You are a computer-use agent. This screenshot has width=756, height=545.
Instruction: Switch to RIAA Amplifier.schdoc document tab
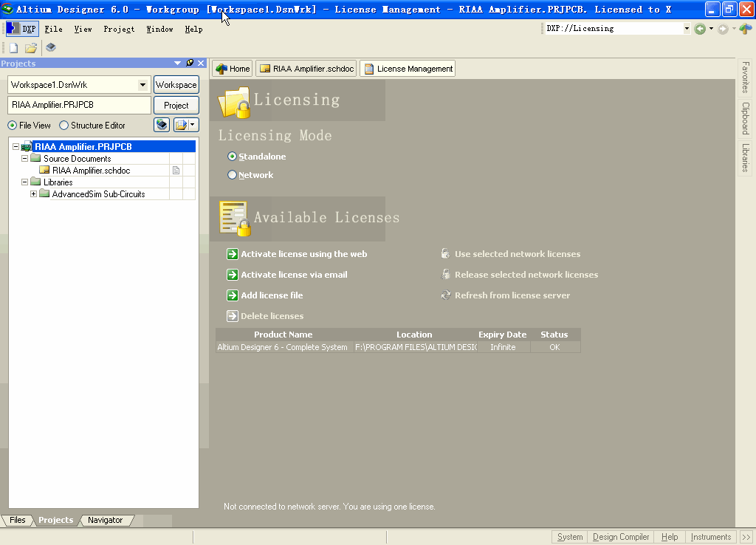point(306,69)
